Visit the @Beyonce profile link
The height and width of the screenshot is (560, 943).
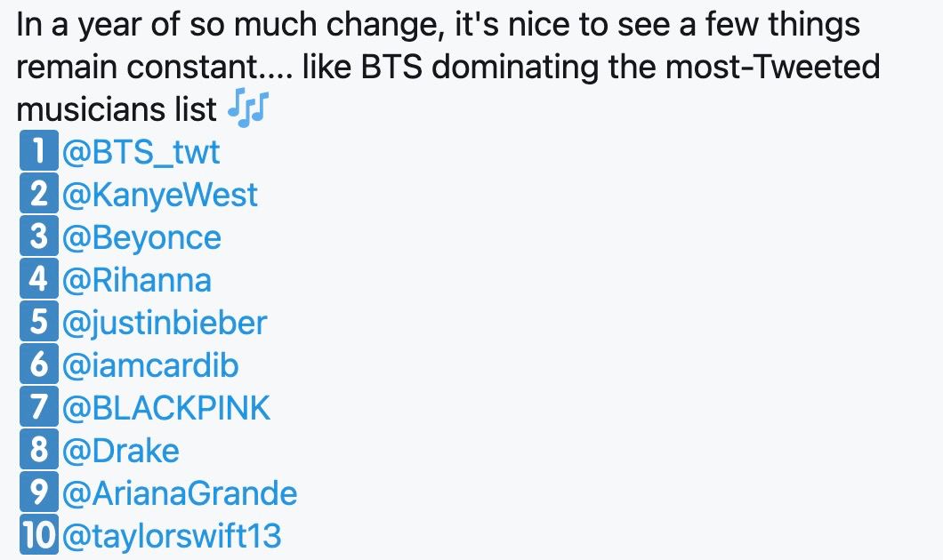tap(142, 237)
